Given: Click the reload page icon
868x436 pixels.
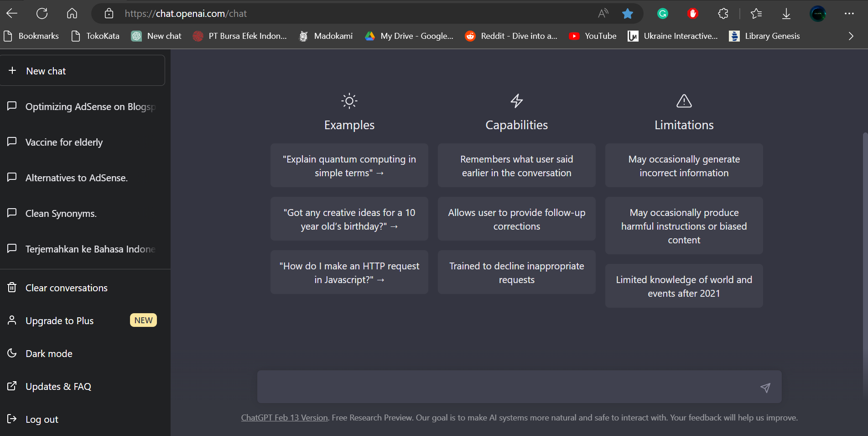Looking at the screenshot, I should point(42,13).
